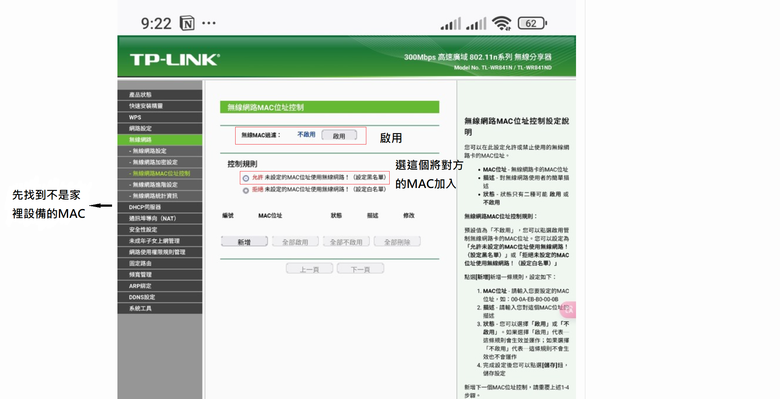780x399 pixels.
Task: Open 固定路由 in the sidebar menu
Action: 160,263
